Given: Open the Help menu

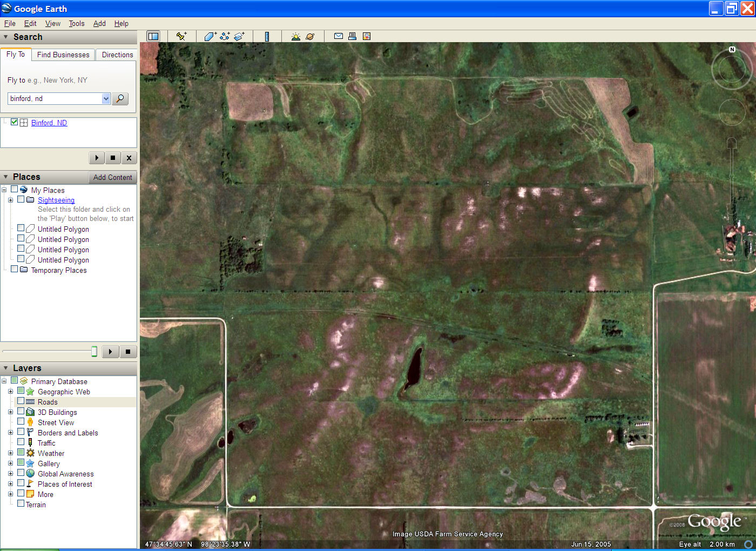Looking at the screenshot, I should click(122, 23).
